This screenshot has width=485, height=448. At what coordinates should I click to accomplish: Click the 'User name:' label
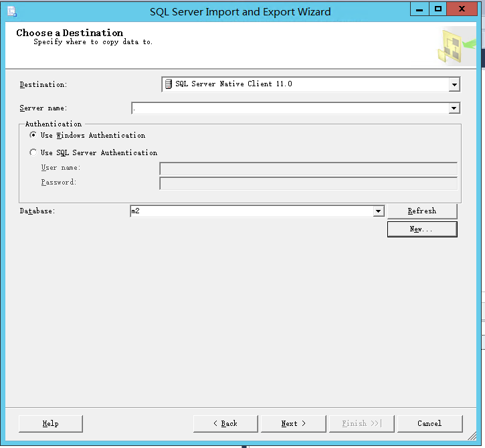(61, 168)
